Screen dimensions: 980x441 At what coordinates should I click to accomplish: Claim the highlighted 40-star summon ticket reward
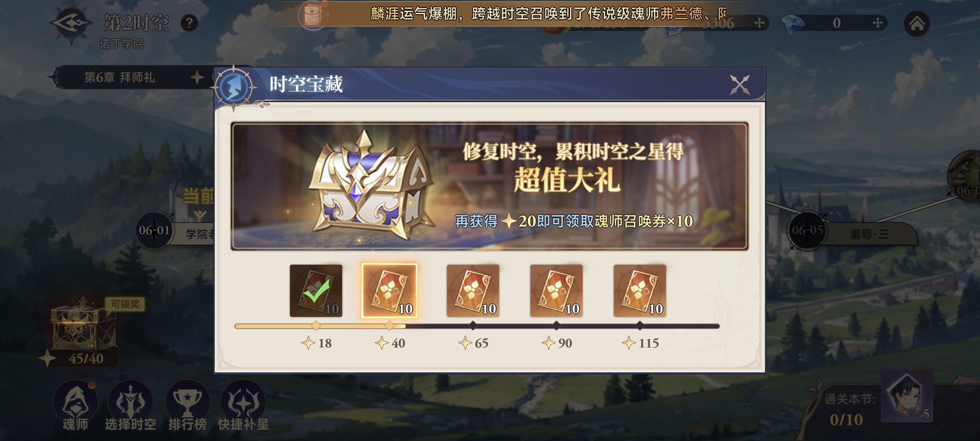[389, 290]
